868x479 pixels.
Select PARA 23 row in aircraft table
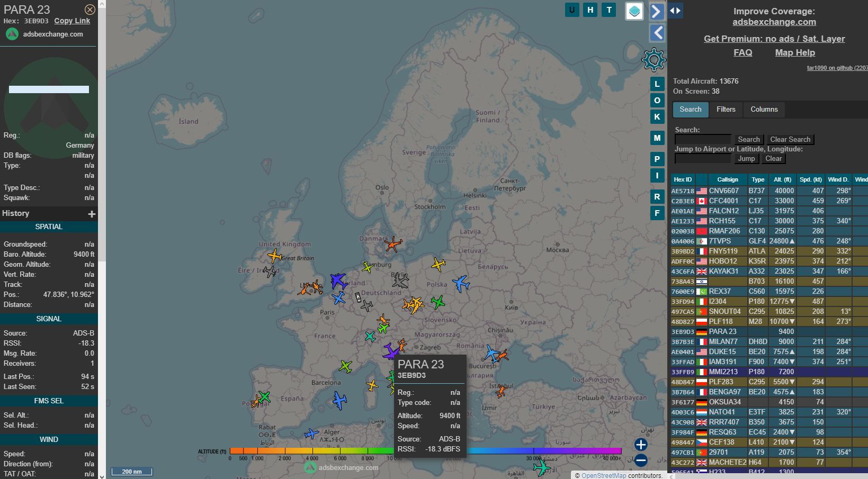pos(769,331)
